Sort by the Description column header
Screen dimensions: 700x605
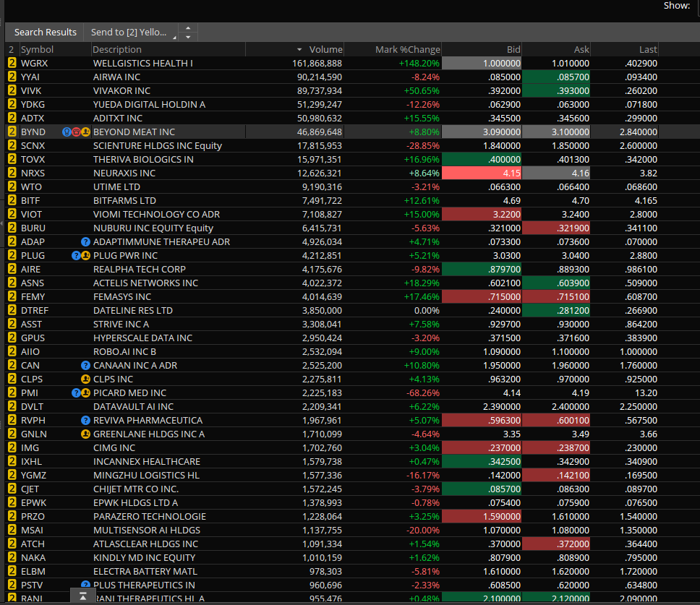[x=117, y=50]
